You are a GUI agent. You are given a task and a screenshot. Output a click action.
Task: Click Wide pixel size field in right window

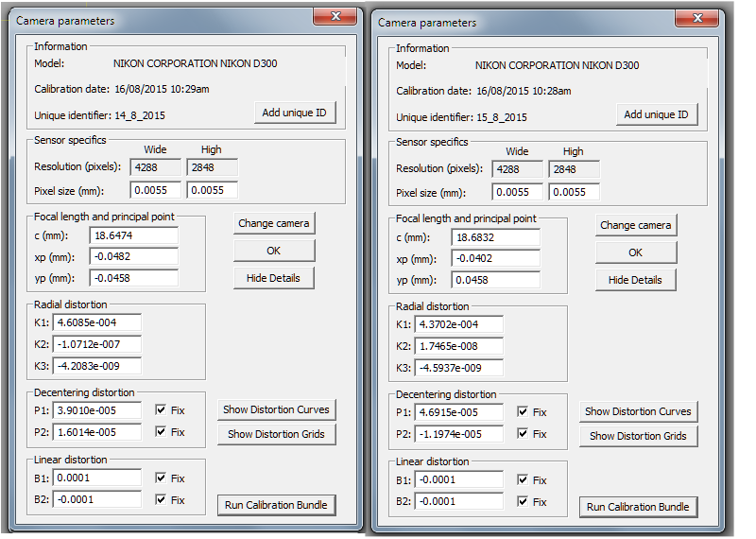pyautogui.click(x=518, y=192)
